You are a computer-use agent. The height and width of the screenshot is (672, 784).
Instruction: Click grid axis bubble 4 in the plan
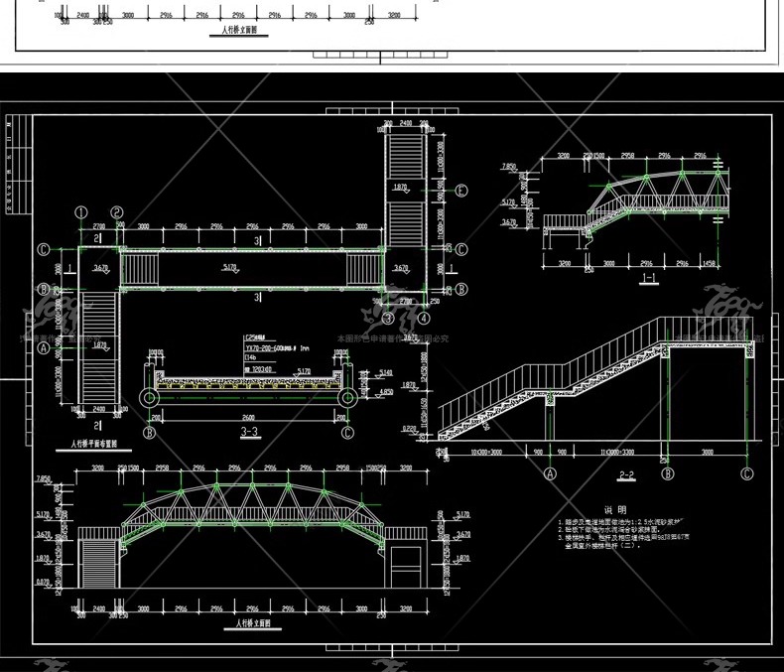pos(424,318)
